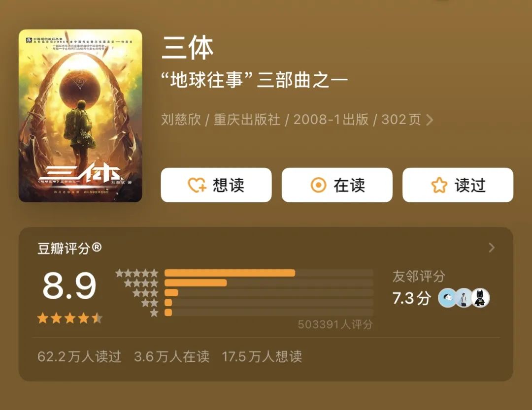Screen dimensions: 532x410
Task: Tap the five-star row icons
Action: tap(137, 273)
